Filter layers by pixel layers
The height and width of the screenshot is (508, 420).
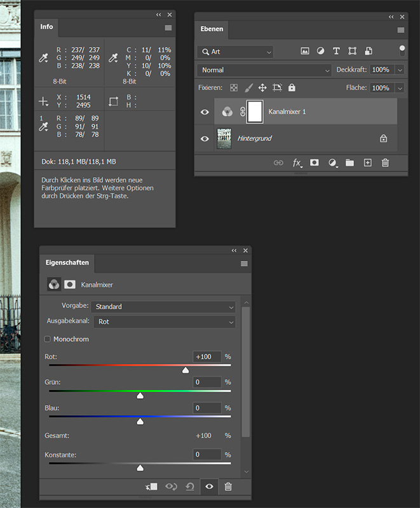point(305,51)
